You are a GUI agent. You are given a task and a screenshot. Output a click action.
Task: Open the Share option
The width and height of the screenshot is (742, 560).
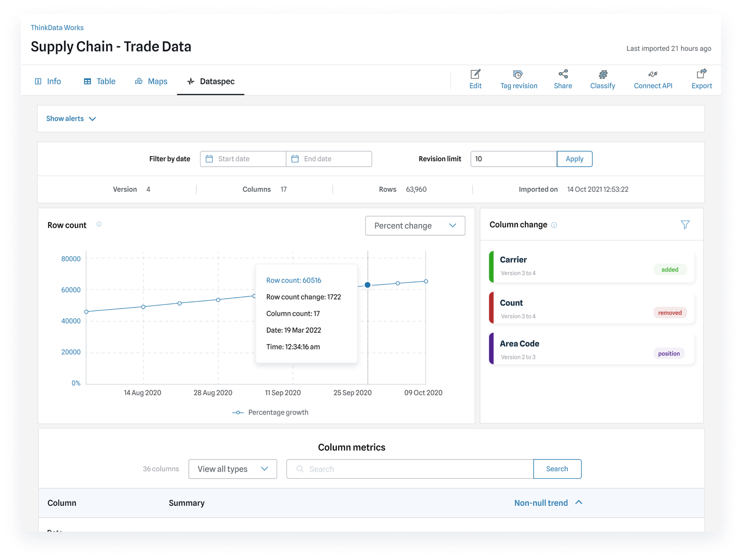tap(563, 79)
